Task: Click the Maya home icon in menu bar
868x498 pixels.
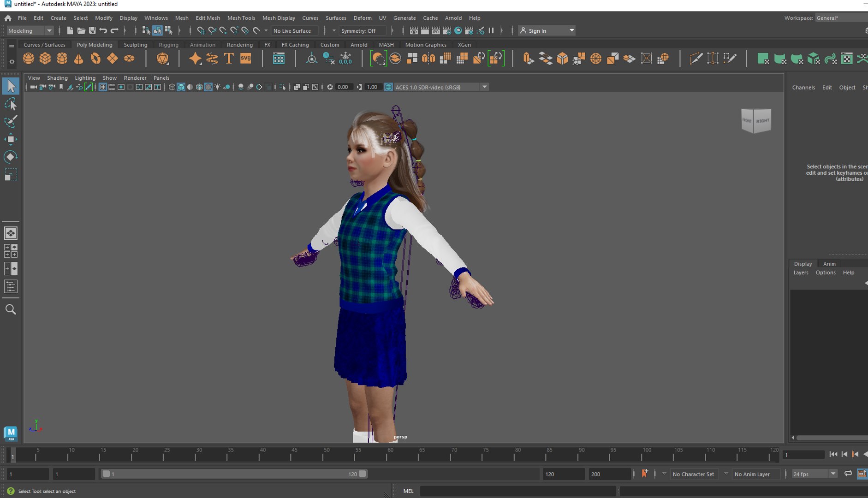Action: (8, 18)
